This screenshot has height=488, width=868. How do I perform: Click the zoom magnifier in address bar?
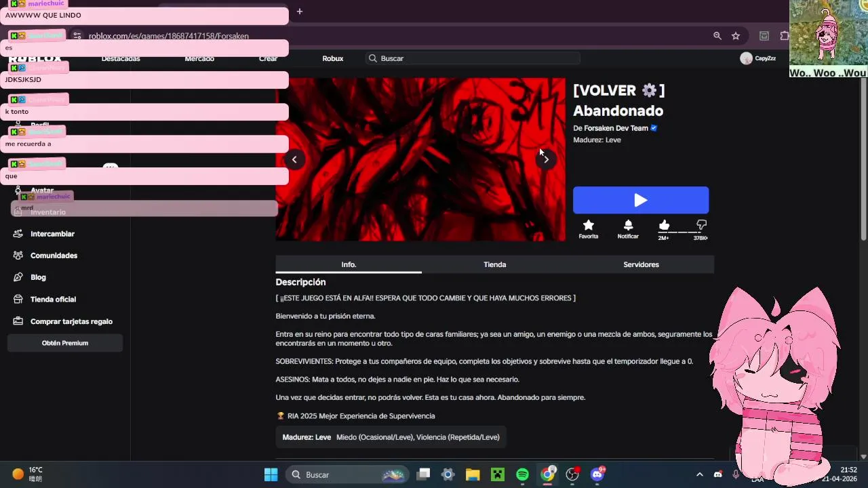(x=717, y=36)
